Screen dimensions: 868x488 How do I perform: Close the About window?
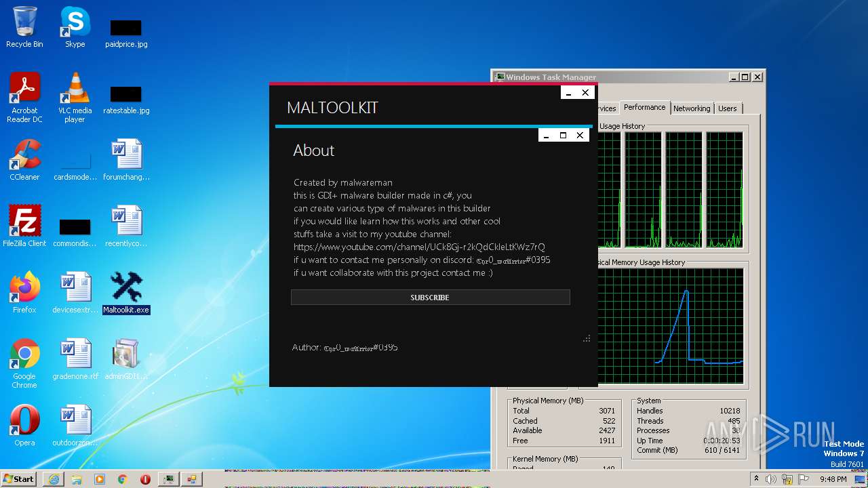(580, 136)
